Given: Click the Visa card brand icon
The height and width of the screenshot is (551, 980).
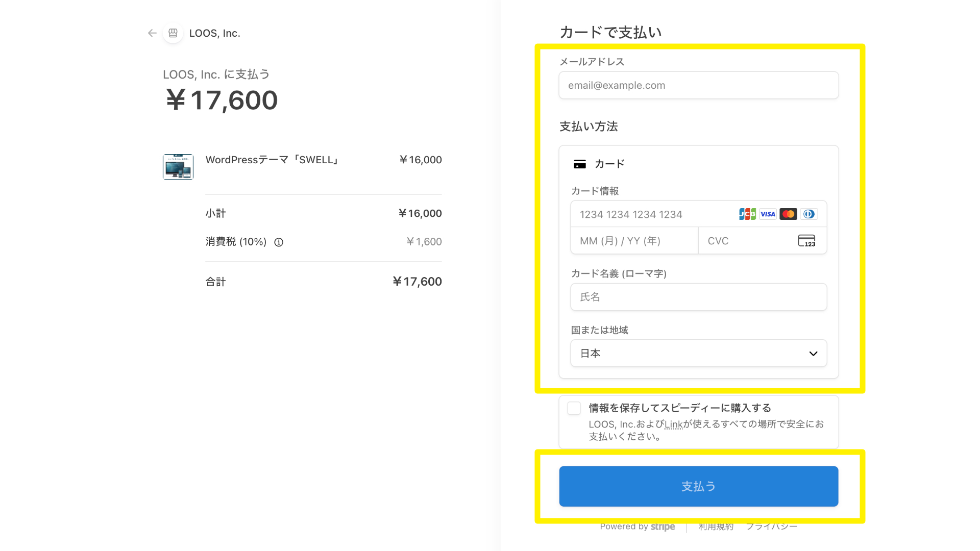Looking at the screenshot, I should tap(768, 214).
